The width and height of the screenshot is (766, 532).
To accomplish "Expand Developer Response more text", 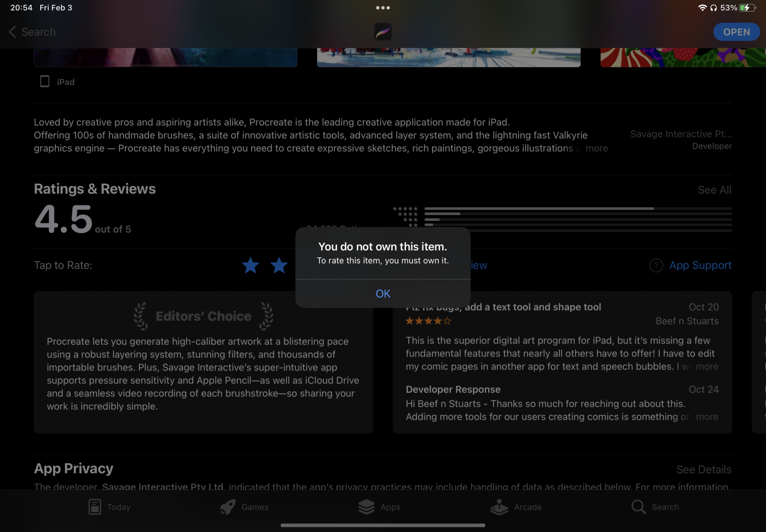I will tap(707, 417).
